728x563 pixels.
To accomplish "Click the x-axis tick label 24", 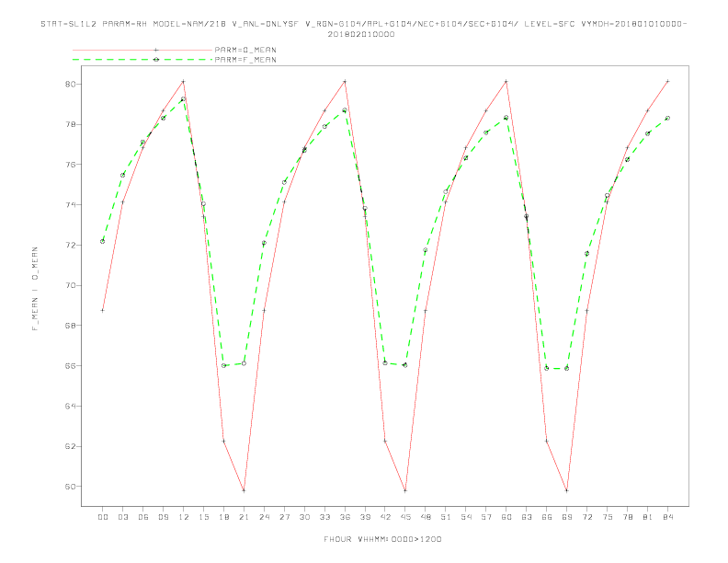I will pos(264,517).
